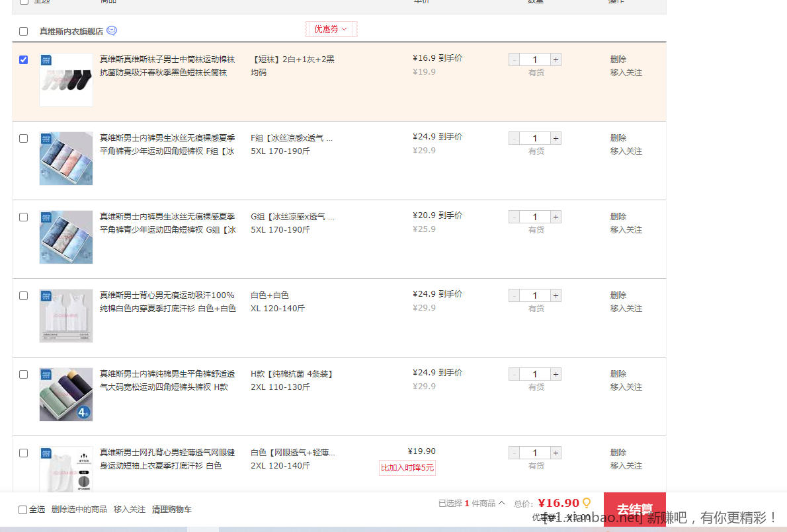Increase quantity of mesh vest item

556,453
